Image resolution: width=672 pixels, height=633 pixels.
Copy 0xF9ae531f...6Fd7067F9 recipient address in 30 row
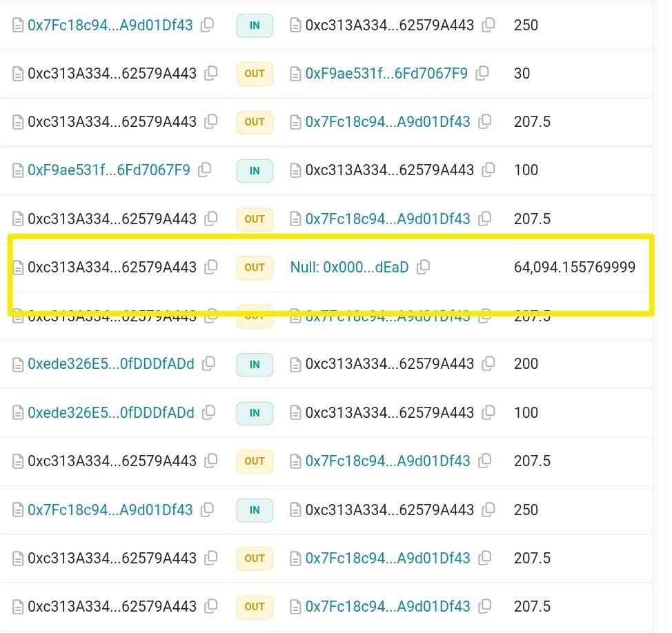482,73
